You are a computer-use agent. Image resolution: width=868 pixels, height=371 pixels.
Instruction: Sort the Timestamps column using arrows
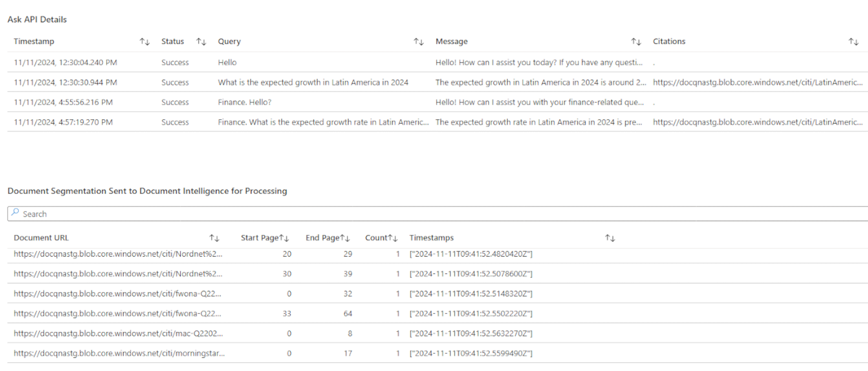click(x=610, y=238)
